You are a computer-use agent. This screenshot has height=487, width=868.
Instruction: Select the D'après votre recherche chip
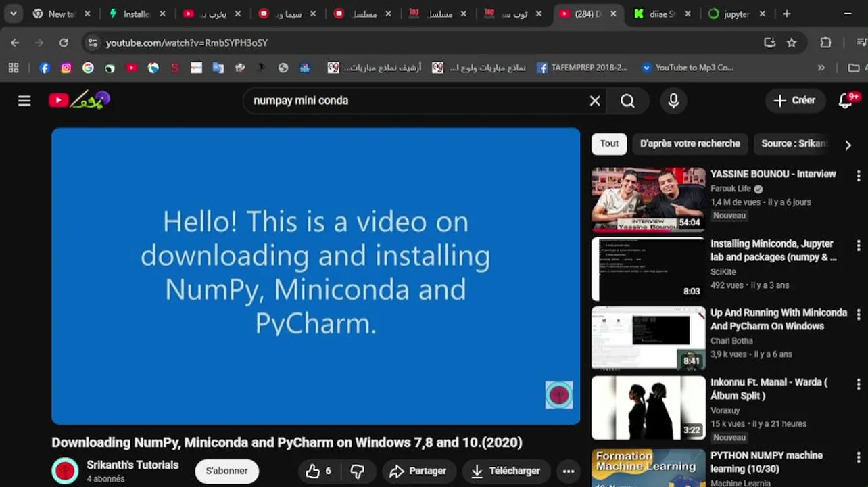[690, 143]
